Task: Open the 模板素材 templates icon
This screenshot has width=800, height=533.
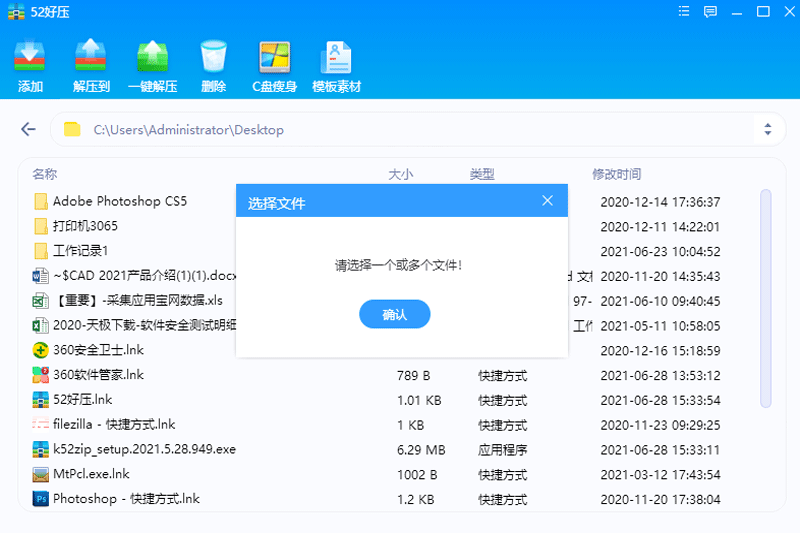Action: (336, 65)
